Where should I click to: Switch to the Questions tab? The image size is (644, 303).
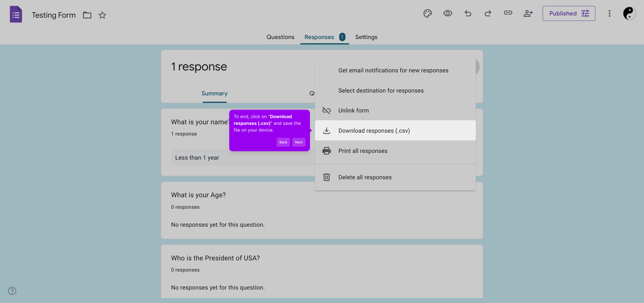(280, 37)
